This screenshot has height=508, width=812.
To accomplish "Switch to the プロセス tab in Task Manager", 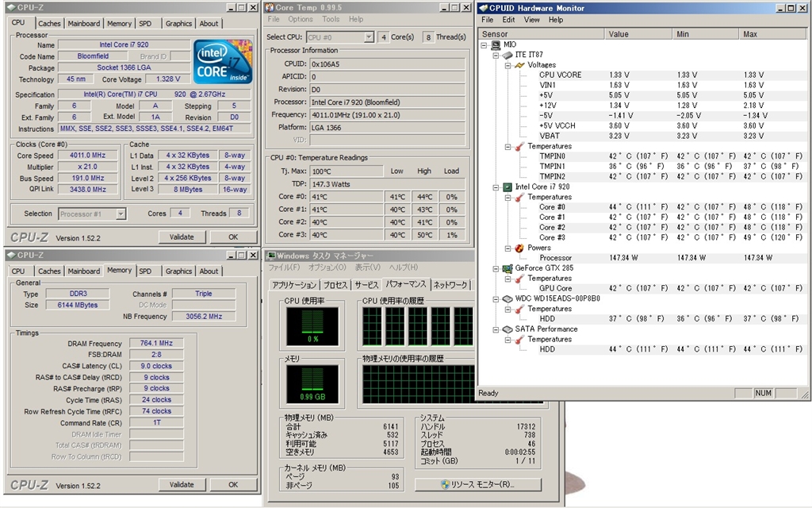I will point(335,285).
